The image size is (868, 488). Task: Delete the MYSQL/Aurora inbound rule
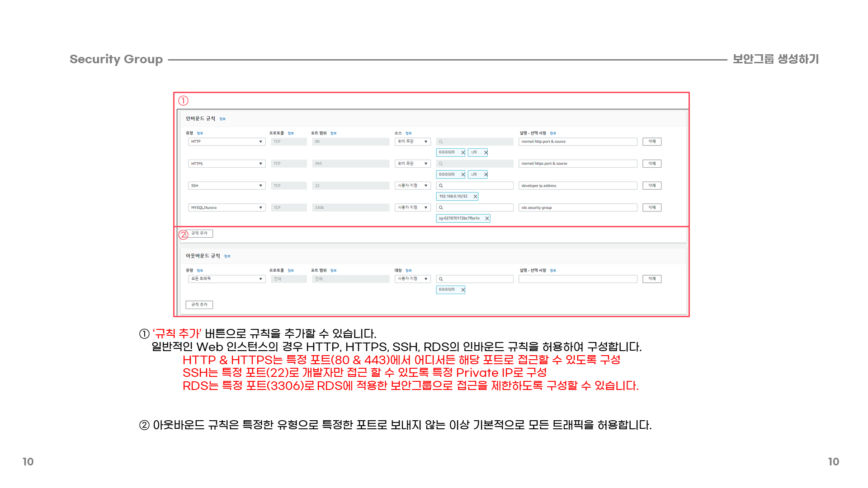point(652,208)
